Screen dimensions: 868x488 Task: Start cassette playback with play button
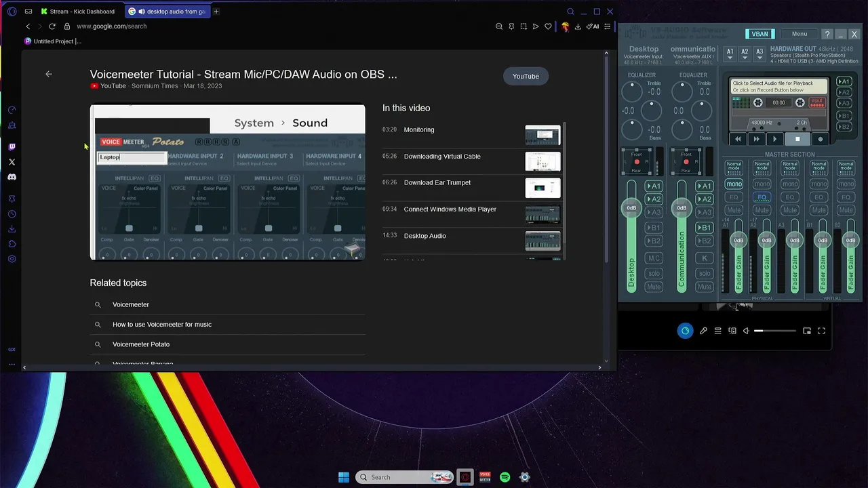(x=774, y=139)
